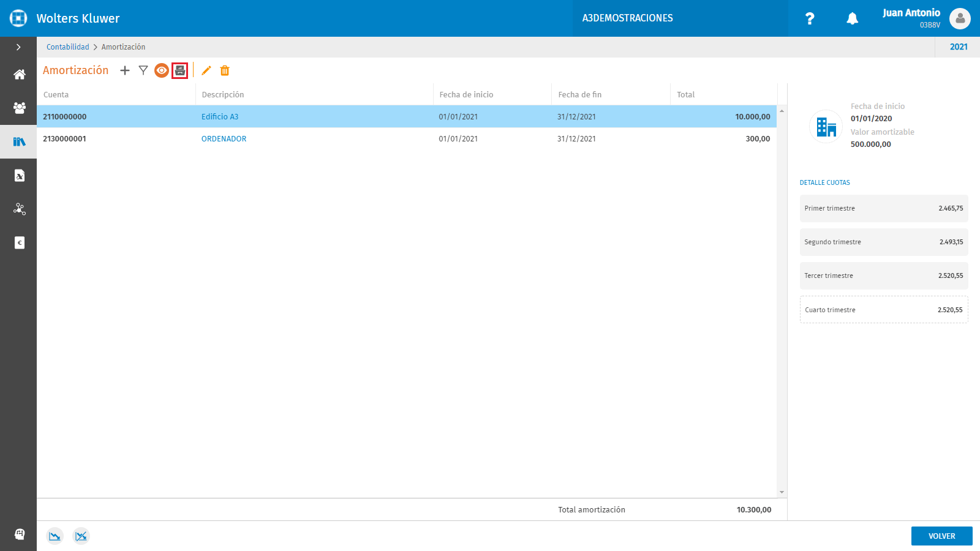The image size is (980, 551).
Task: Select the Primer trimestre quota
Action: tap(884, 208)
